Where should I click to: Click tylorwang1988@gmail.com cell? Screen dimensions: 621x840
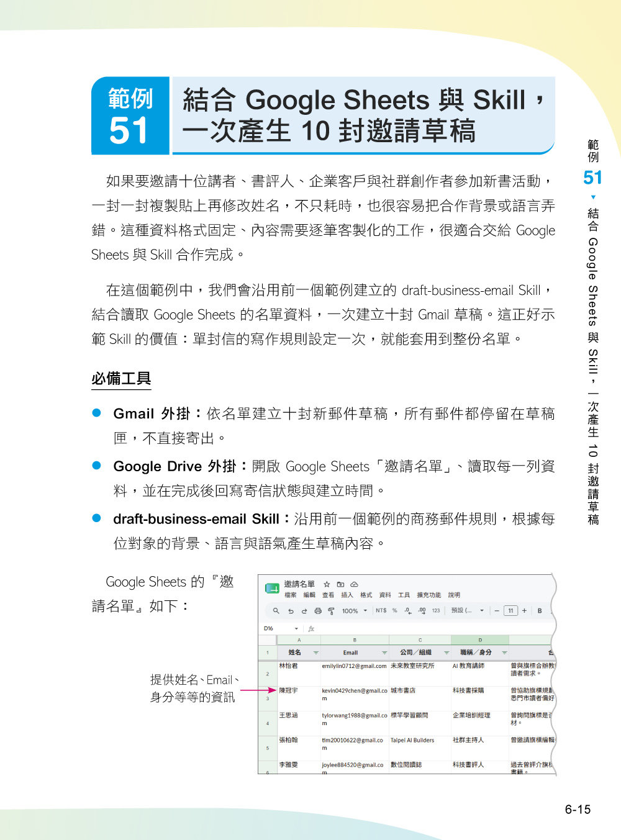(x=355, y=723)
